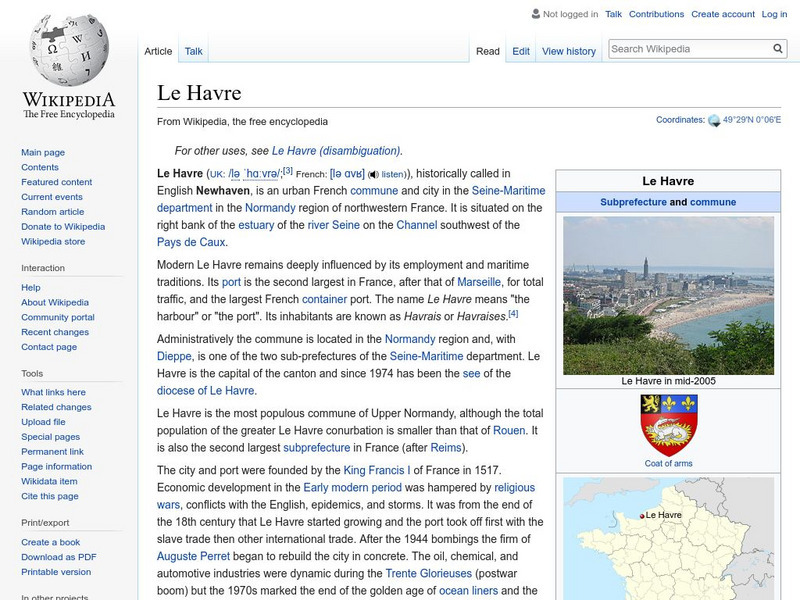Click Donate to Wikipedia
This screenshot has height=600, width=800.
pyautogui.click(x=63, y=226)
